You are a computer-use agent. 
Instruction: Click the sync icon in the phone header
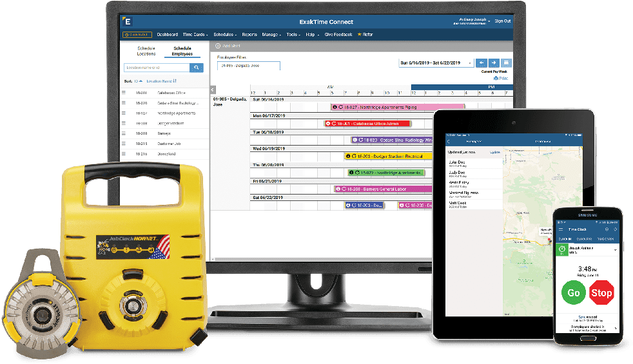(615, 229)
